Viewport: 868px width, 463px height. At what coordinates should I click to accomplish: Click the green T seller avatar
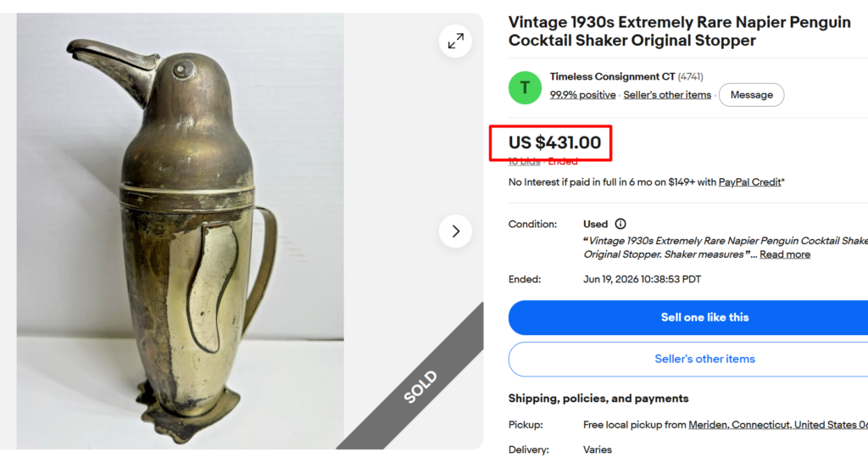pos(525,87)
